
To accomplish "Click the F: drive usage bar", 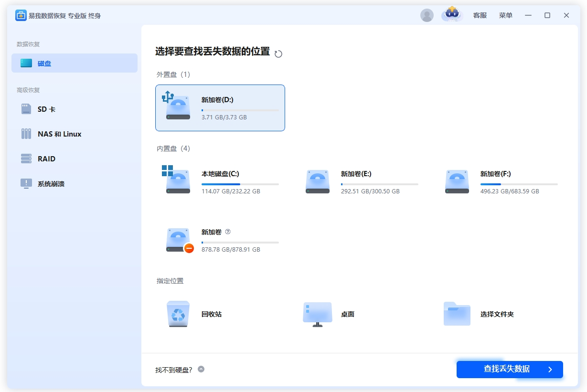I will (x=519, y=184).
